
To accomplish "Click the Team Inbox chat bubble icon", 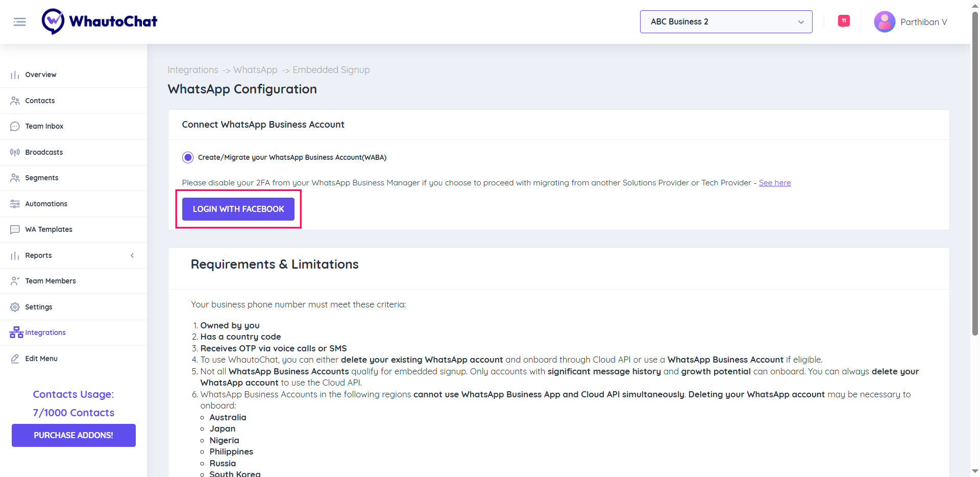I will click(15, 126).
